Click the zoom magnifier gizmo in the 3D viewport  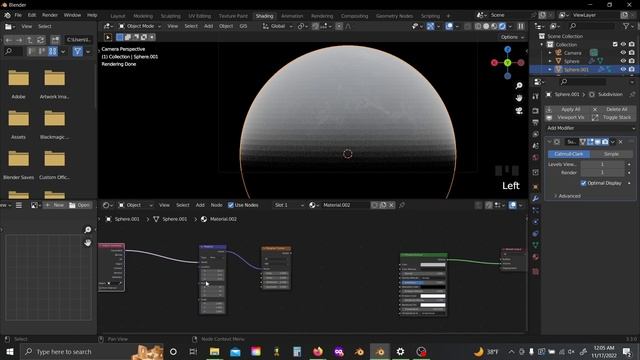(519, 85)
